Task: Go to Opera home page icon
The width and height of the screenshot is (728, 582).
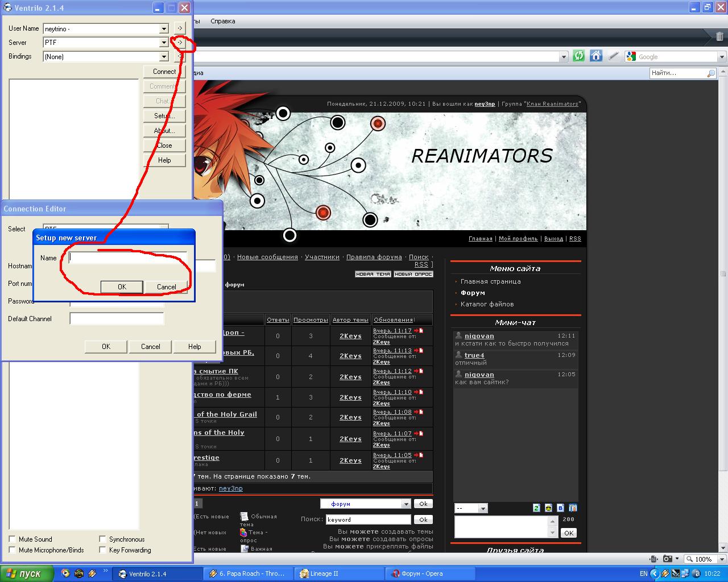Action: click(595, 56)
